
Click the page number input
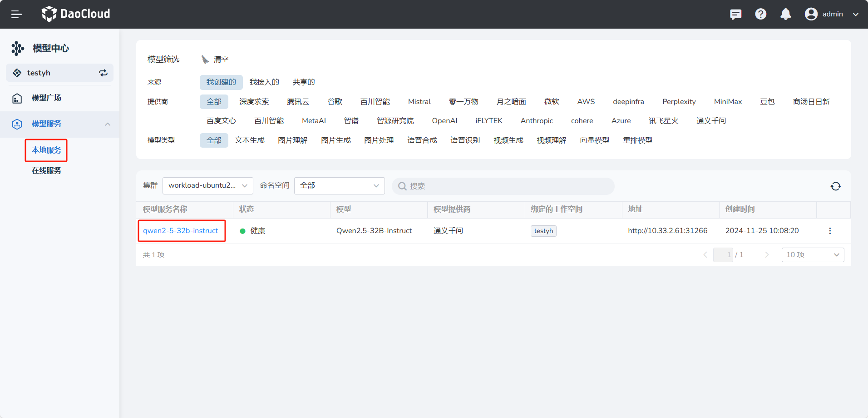(723, 255)
